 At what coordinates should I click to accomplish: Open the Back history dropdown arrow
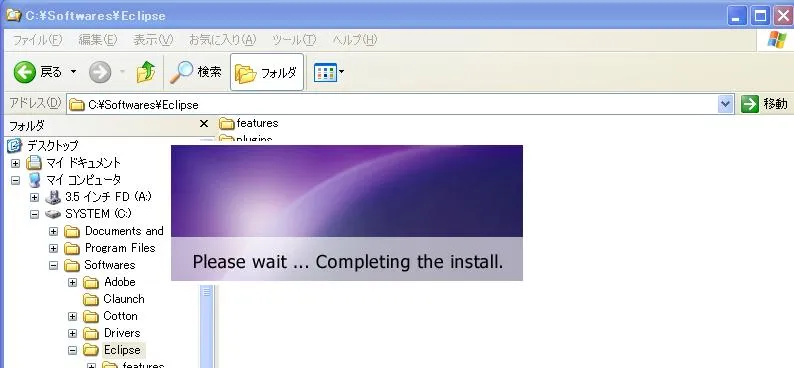73,72
